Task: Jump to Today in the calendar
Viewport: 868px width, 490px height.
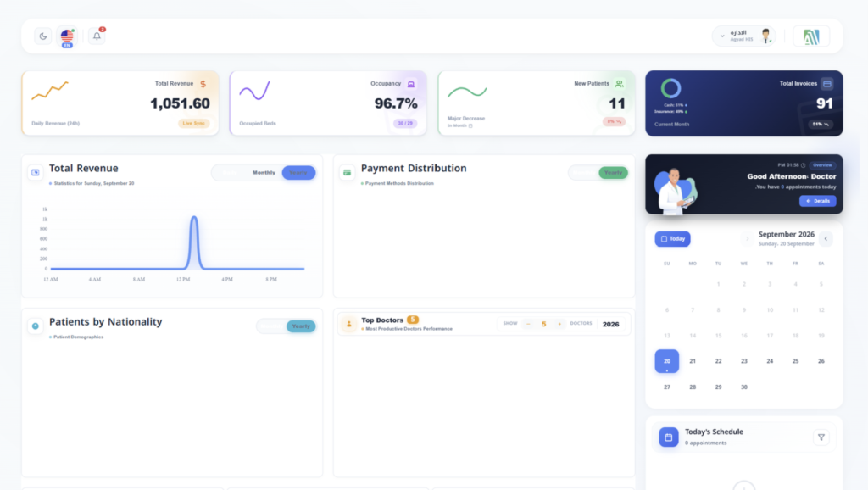Action: pos(672,238)
